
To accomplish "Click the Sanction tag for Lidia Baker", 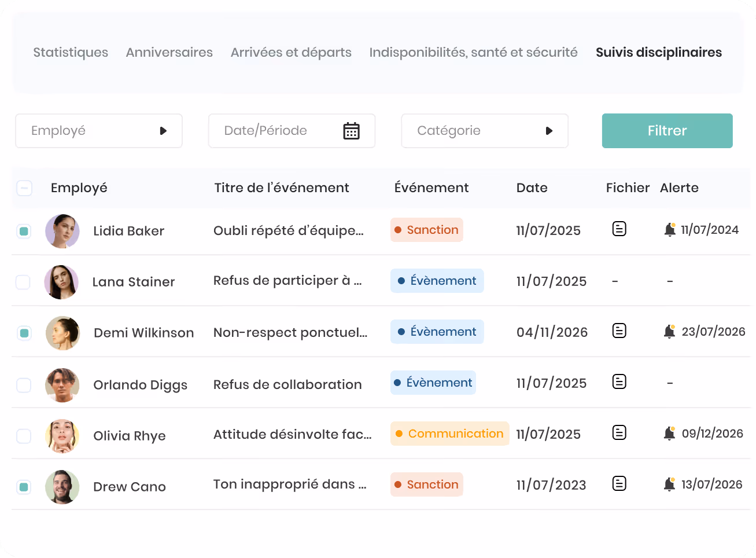I will point(427,230).
